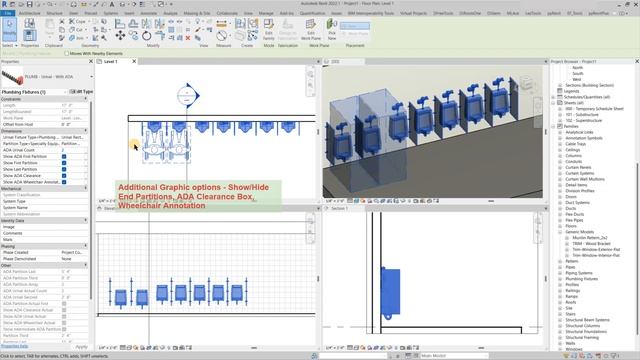The width and height of the screenshot is (640, 360).
Task: Open the Properties help link
Action: tap(14, 347)
